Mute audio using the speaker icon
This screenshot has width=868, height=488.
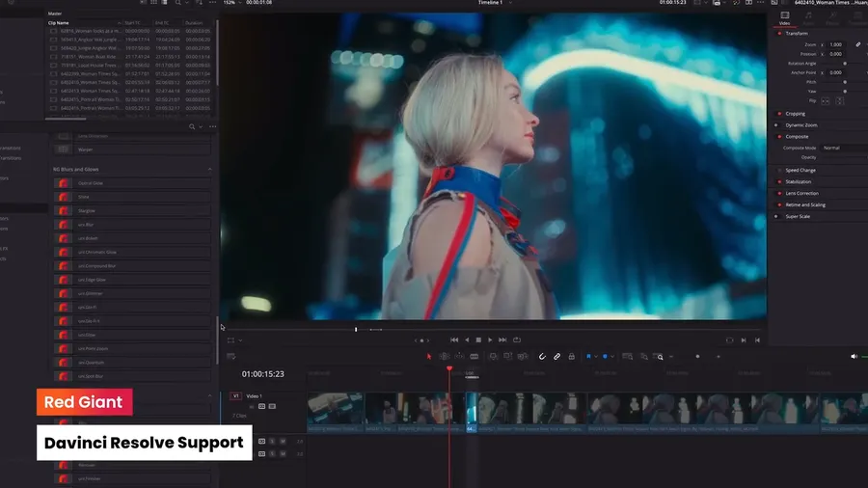click(x=854, y=356)
